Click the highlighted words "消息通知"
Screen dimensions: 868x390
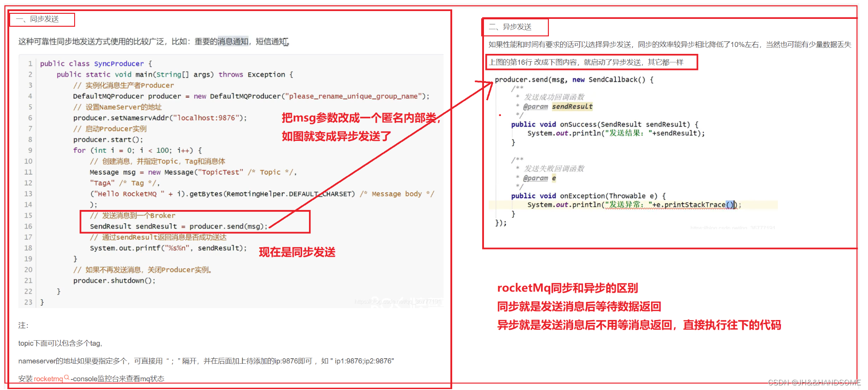tap(233, 41)
